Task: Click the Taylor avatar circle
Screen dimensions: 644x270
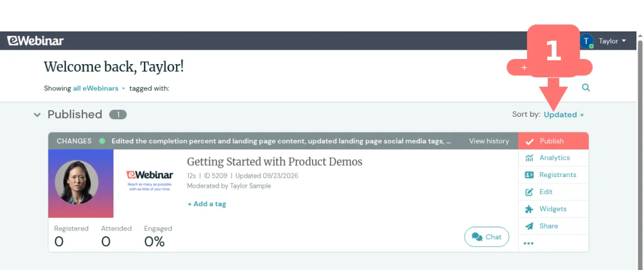Action: [x=587, y=41]
